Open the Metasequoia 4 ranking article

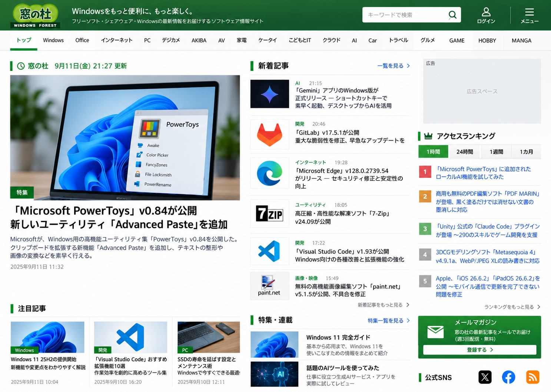pyautogui.click(x=488, y=256)
